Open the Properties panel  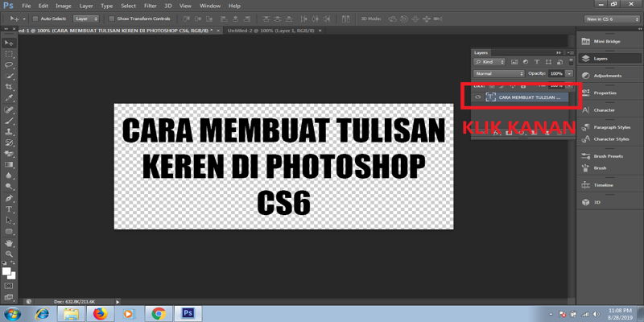pyautogui.click(x=605, y=93)
